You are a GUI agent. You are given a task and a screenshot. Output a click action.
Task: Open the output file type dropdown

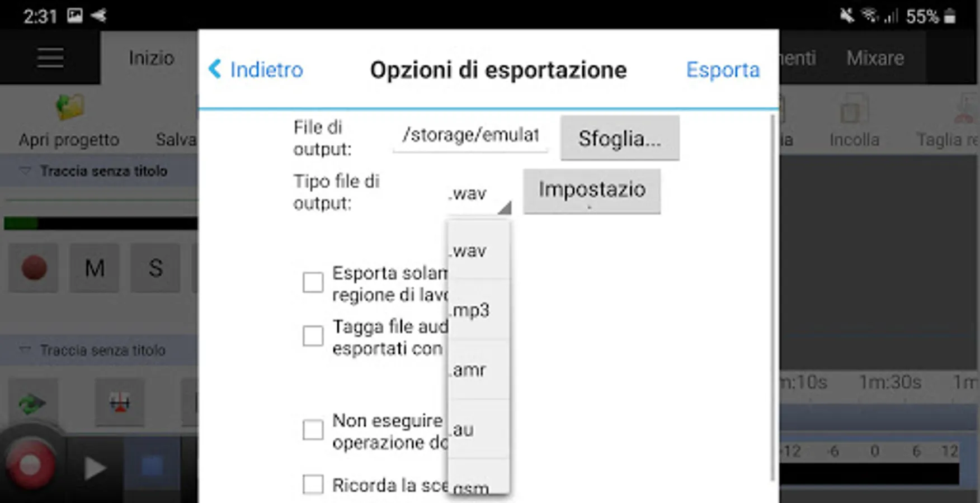(x=479, y=194)
